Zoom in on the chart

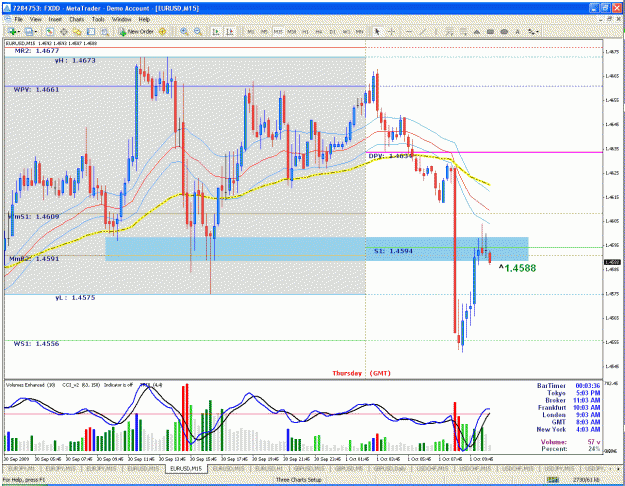184,31
